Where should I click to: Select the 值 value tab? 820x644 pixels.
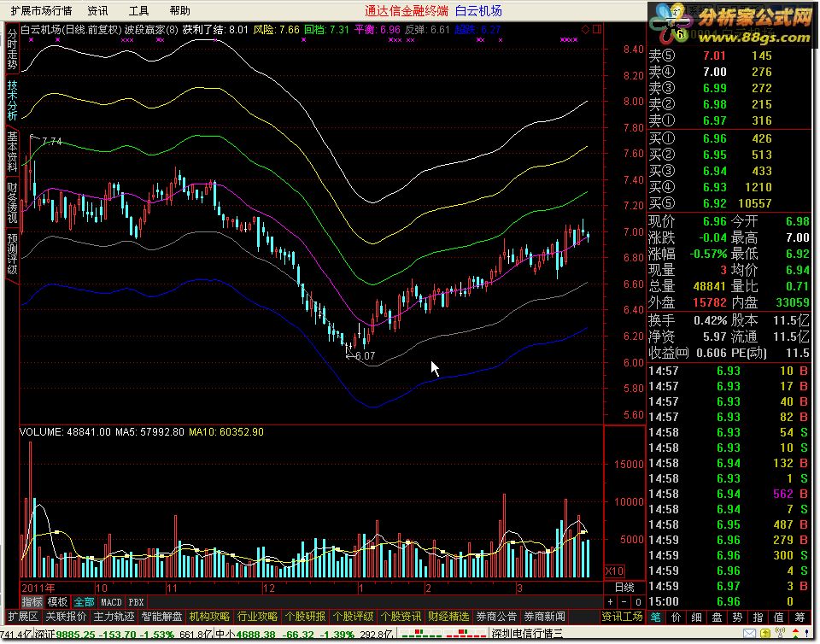click(779, 618)
